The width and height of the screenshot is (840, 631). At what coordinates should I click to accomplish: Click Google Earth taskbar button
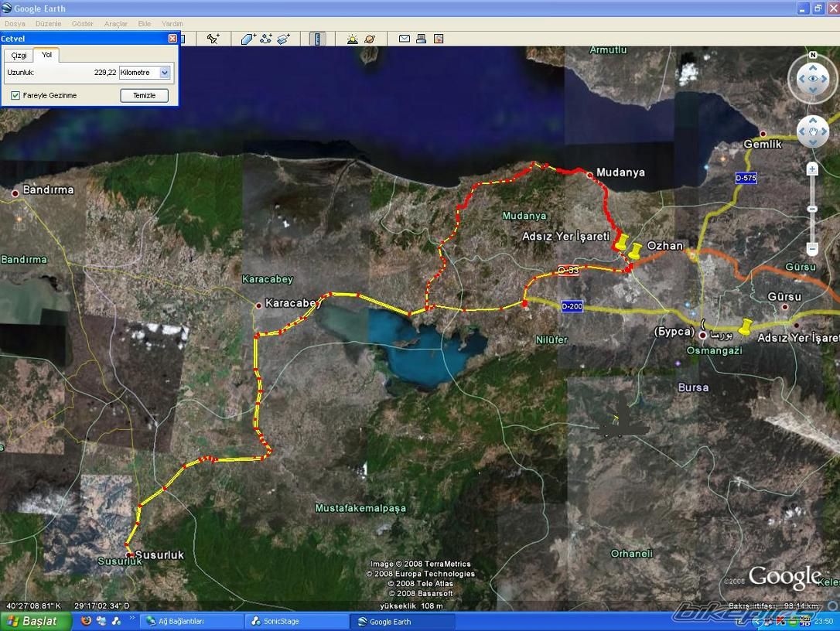403,622
